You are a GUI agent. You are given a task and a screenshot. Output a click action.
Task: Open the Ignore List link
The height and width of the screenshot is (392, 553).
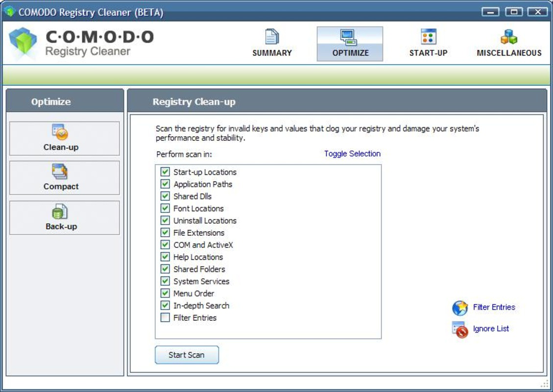pos(491,329)
